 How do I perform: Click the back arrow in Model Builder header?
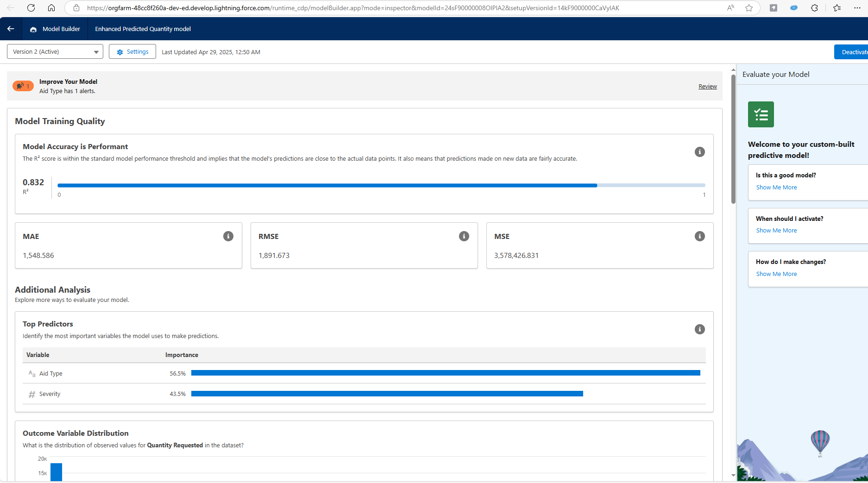coord(11,29)
